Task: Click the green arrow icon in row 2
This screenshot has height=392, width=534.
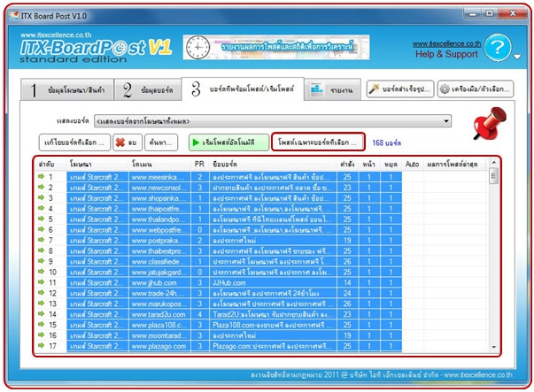Action: point(42,187)
